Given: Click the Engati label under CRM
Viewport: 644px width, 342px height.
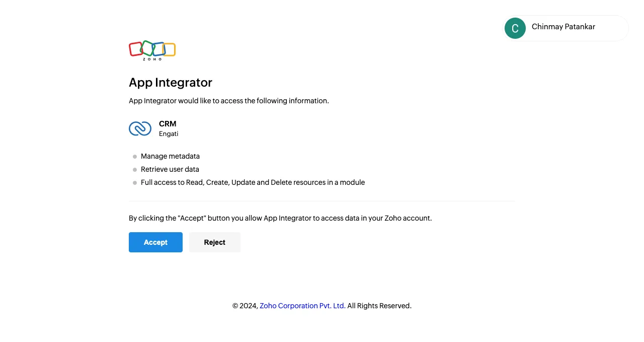Looking at the screenshot, I should [169, 134].
